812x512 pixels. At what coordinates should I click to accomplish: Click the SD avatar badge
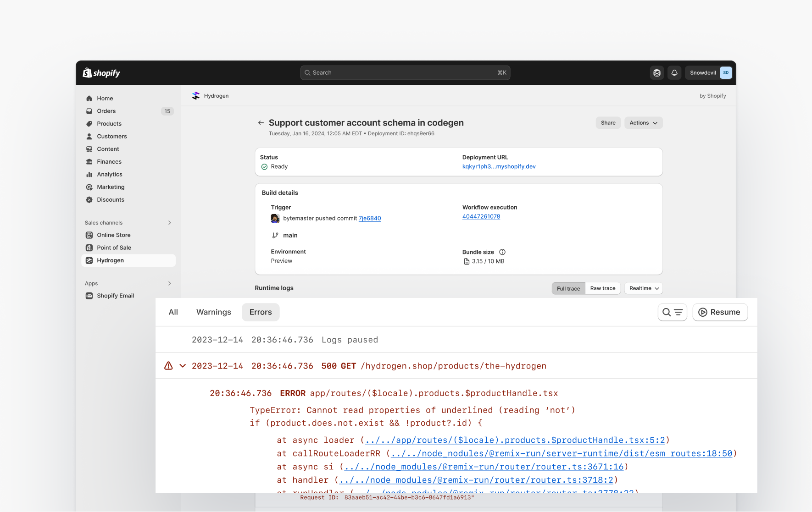click(x=726, y=73)
